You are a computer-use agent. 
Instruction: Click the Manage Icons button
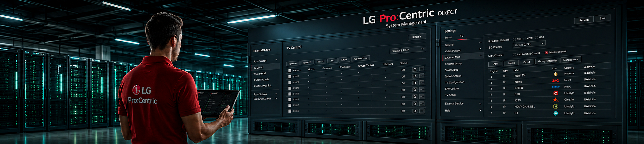tap(571, 60)
